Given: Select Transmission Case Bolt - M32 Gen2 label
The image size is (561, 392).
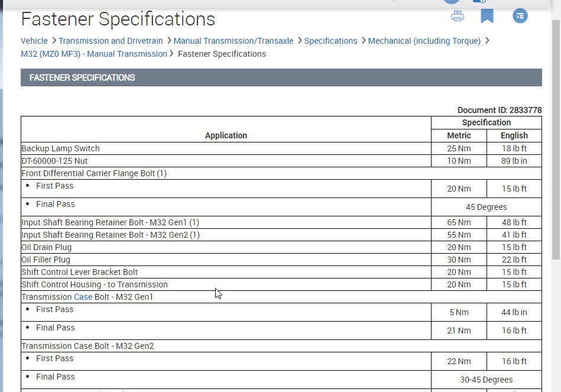Looking at the screenshot, I should coord(87,346).
